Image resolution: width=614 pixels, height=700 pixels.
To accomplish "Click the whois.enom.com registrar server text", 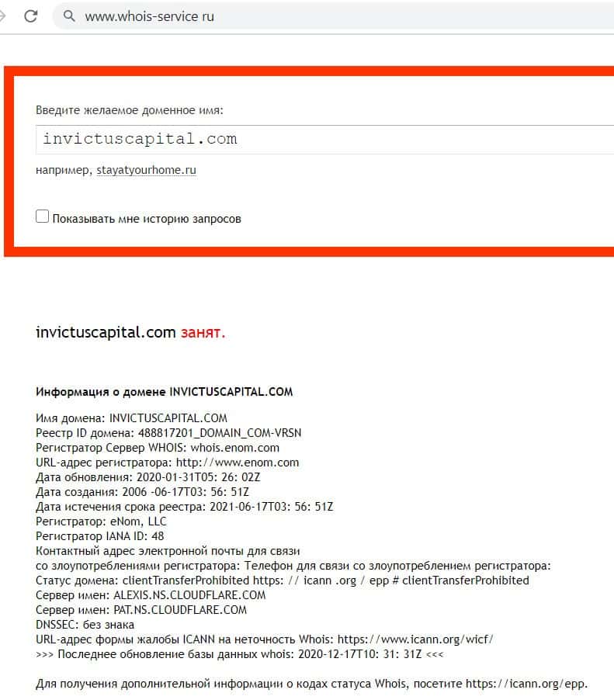I will 235,448.
